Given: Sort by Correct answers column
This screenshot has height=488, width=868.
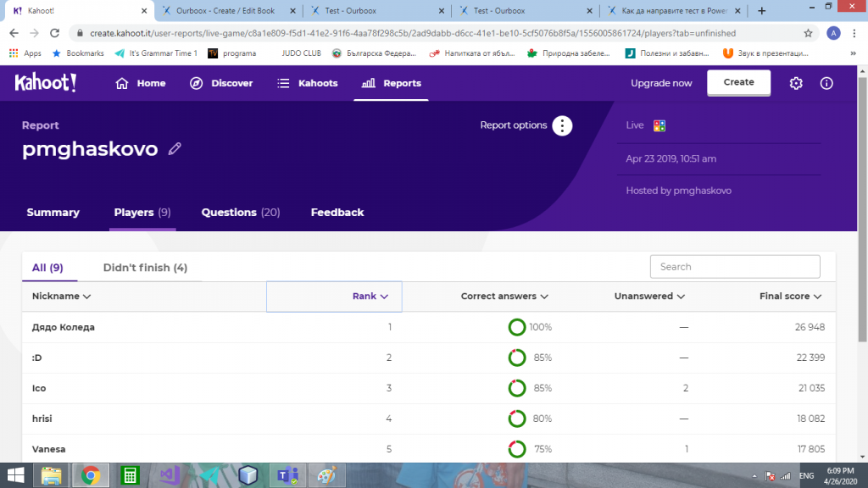Looking at the screenshot, I should [x=504, y=297].
